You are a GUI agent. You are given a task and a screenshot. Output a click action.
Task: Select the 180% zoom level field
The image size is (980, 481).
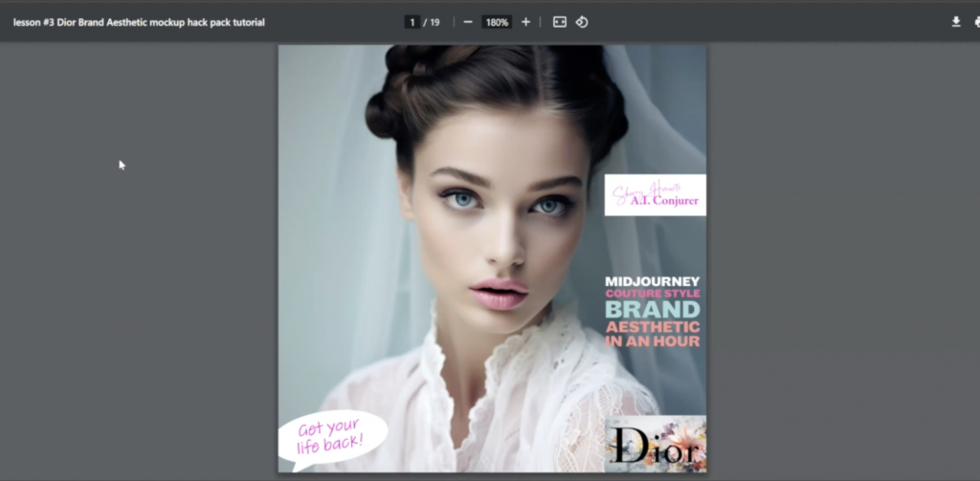tap(496, 22)
